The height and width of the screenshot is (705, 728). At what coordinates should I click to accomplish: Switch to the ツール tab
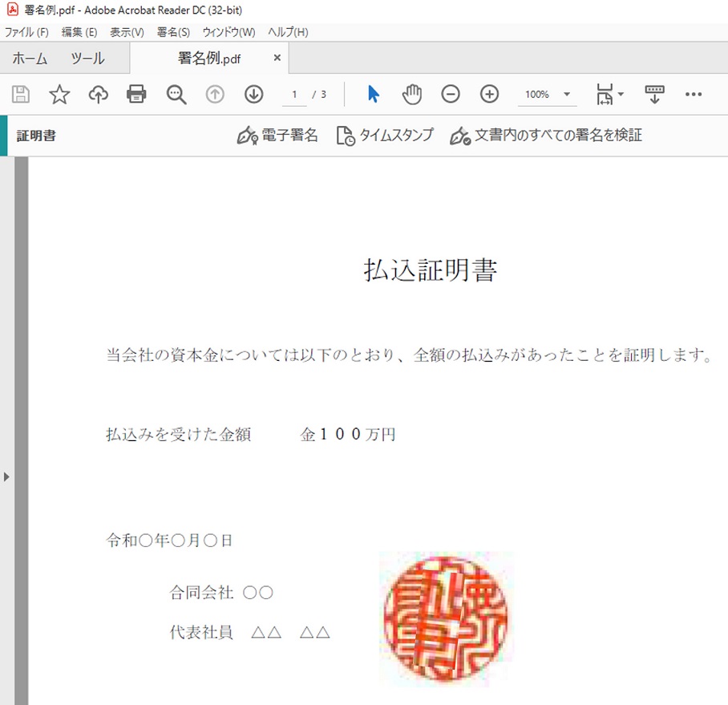pos(87,59)
